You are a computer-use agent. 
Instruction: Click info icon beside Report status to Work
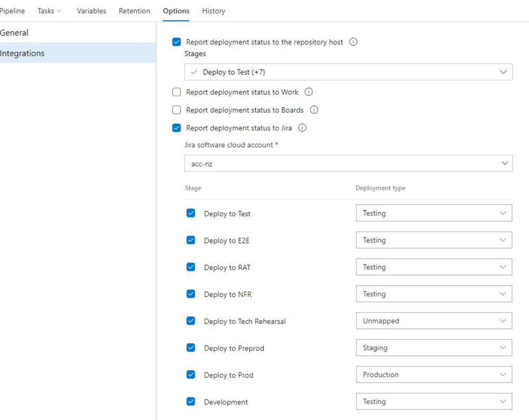(x=309, y=92)
